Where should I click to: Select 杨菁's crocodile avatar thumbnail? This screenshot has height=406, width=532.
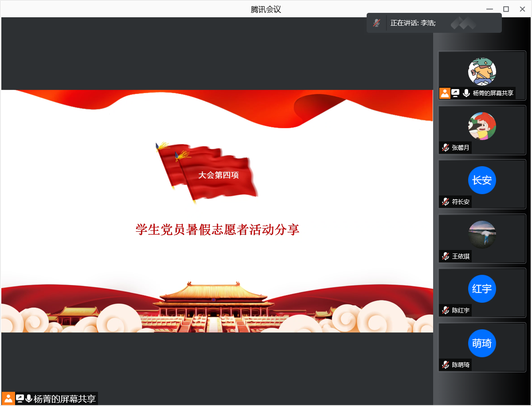[x=482, y=71]
